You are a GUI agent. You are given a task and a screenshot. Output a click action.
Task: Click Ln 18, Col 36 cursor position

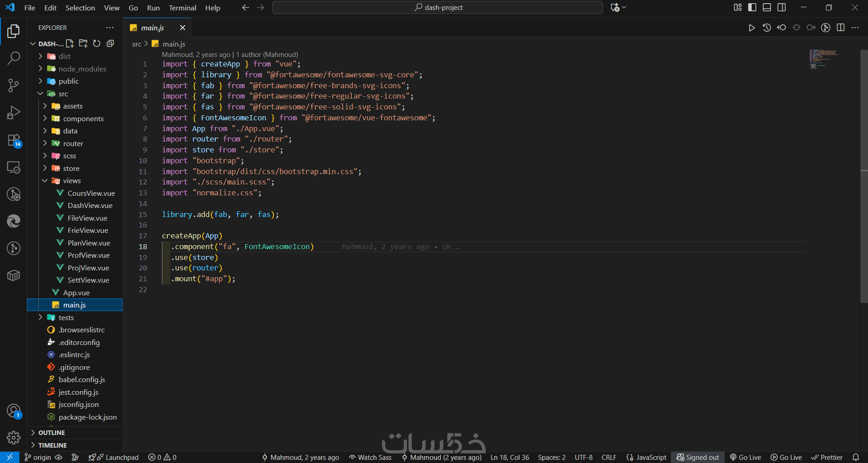(x=509, y=457)
